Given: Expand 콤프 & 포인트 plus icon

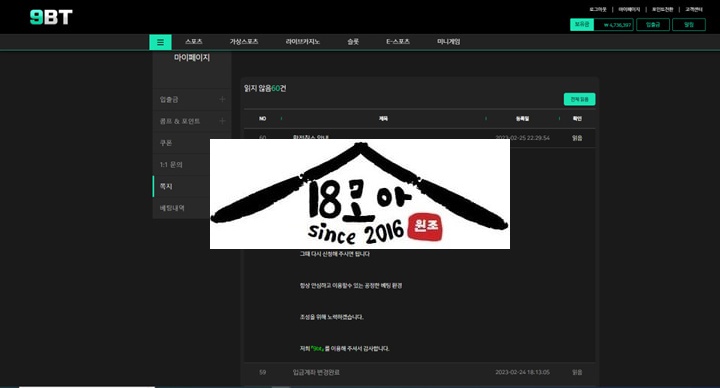Looking at the screenshot, I should pos(222,121).
